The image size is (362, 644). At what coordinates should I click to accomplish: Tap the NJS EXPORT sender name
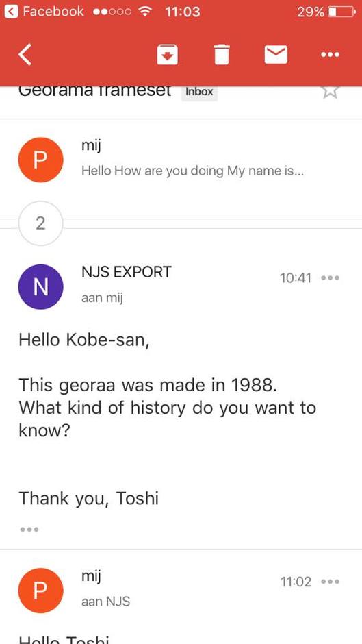pyautogui.click(x=127, y=271)
